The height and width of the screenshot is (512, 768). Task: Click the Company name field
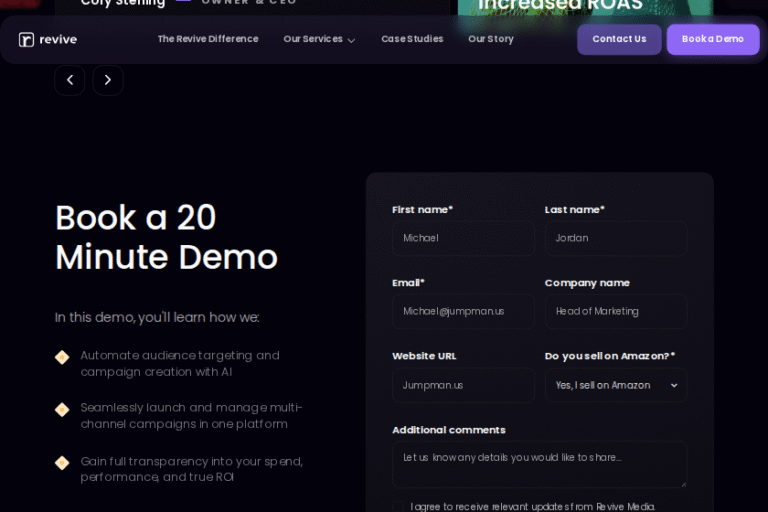coord(615,311)
